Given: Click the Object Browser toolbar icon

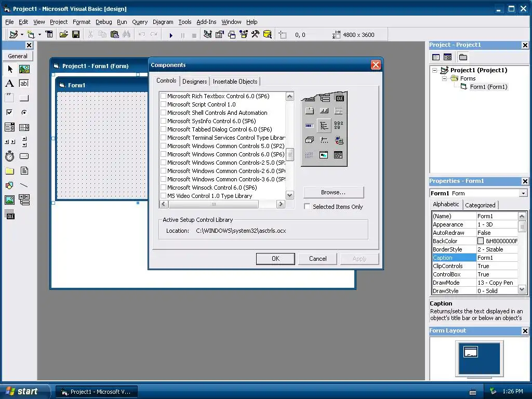Looking at the screenshot, I should tap(244, 35).
